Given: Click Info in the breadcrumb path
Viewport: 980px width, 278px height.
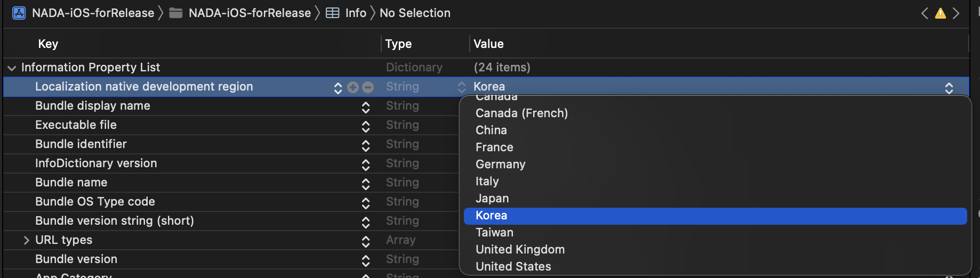Looking at the screenshot, I should pos(356,13).
